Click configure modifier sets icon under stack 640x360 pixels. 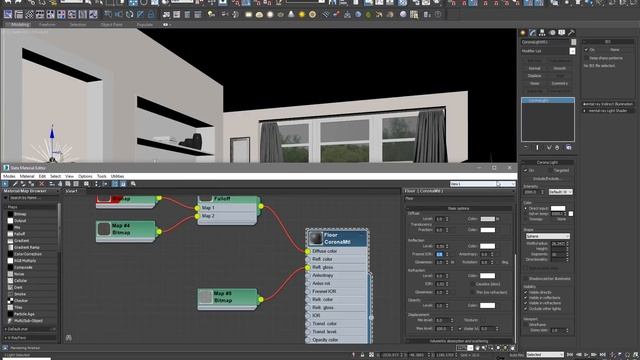[568, 147]
